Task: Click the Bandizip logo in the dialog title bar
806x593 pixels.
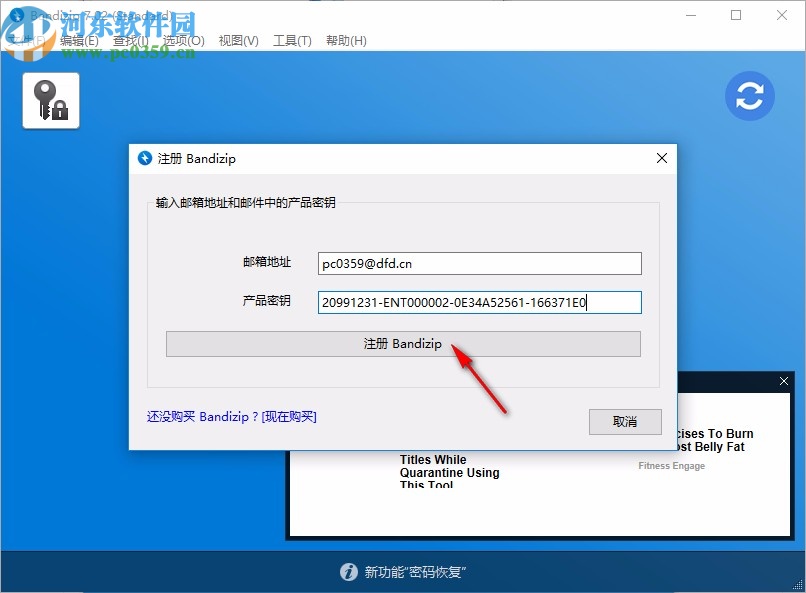Action: (x=146, y=158)
